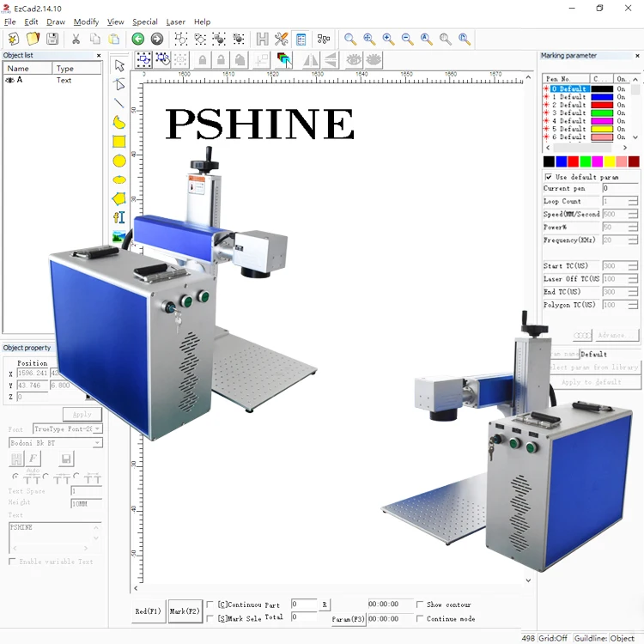Click the End TC stepper control
Image resolution: width=644 pixels, height=644 pixels.
(x=633, y=292)
